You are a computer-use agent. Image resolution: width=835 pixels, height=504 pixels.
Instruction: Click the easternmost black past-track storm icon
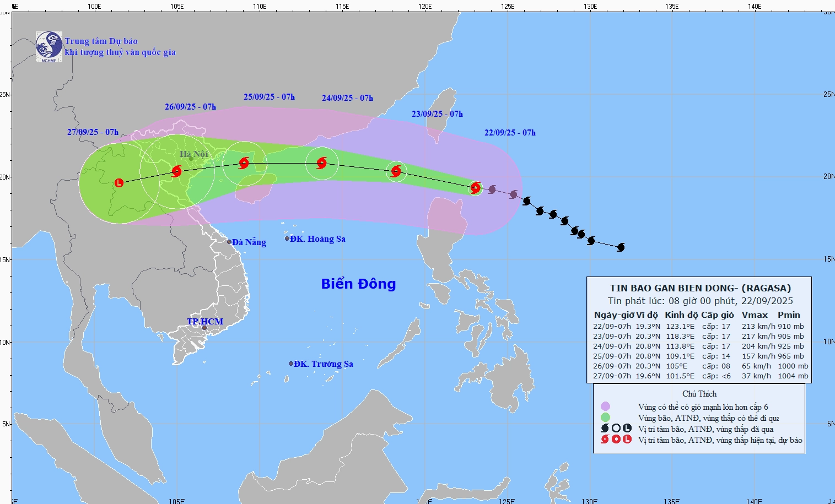coord(621,247)
